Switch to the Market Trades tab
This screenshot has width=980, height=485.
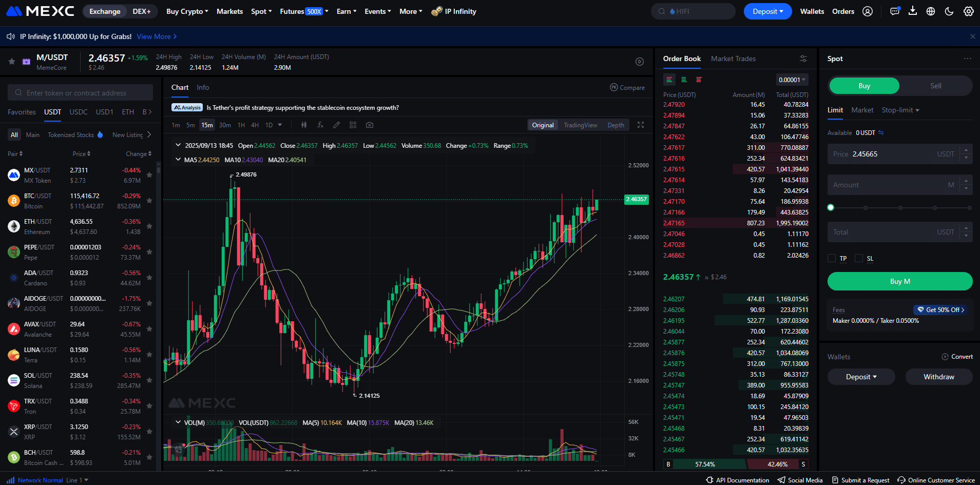[x=733, y=59]
